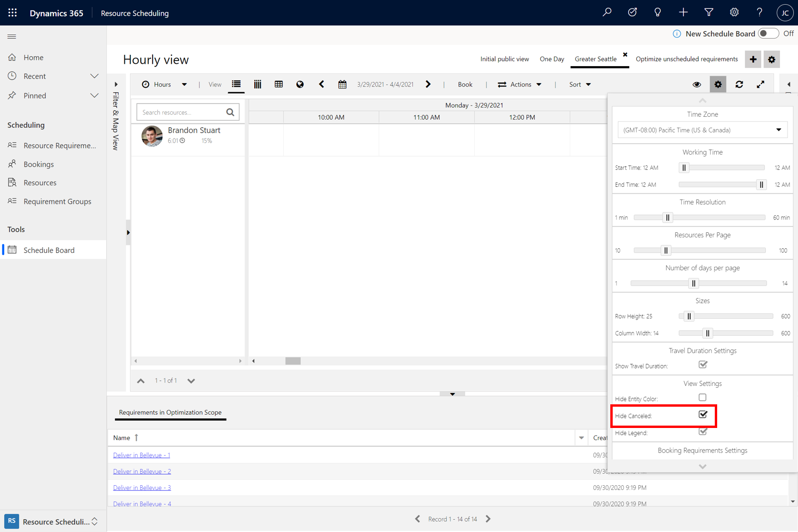Open the Dynamics 365 app launcher grid
798x532 pixels.
coord(13,13)
